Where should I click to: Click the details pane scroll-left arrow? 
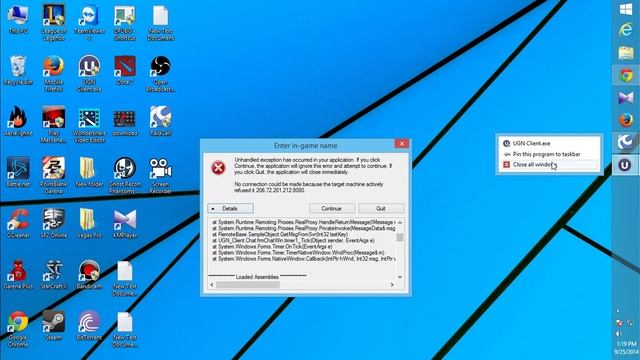212,284
